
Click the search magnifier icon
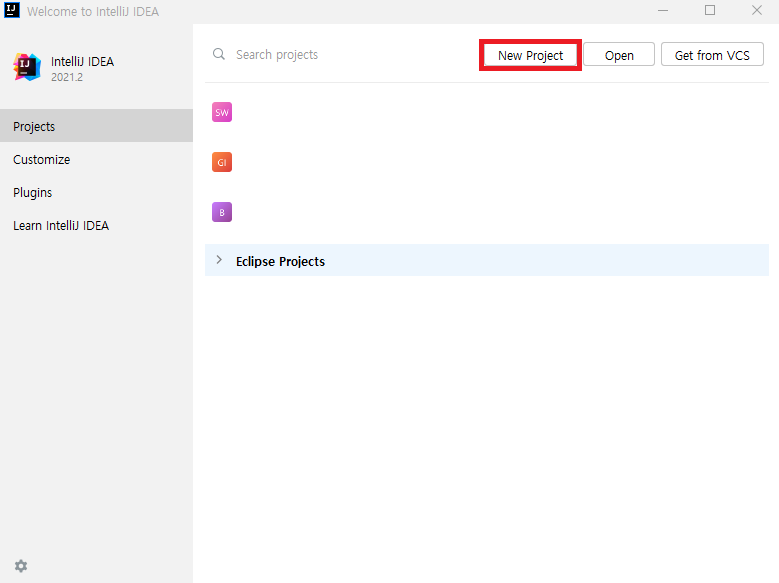pyautogui.click(x=219, y=54)
